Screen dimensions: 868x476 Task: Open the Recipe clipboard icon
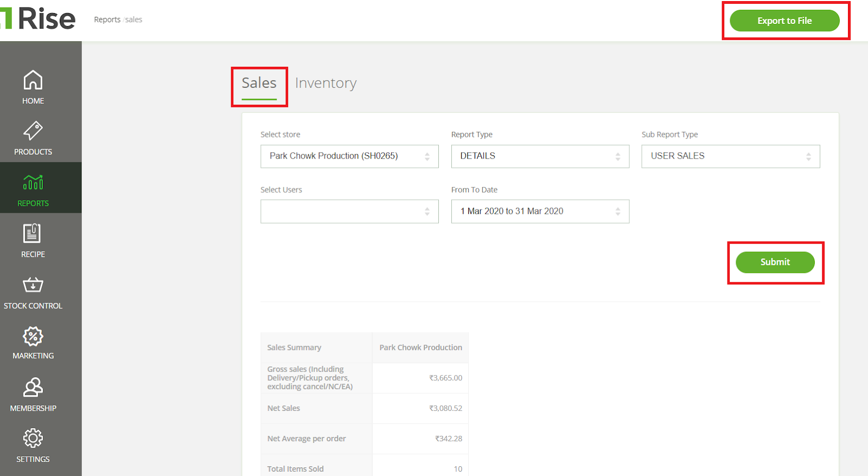click(33, 233)
